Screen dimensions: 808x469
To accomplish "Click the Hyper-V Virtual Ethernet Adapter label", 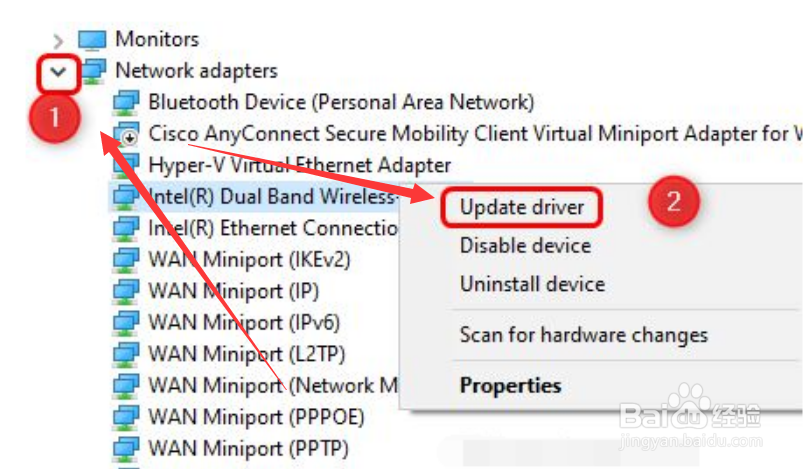I will pos(299,164).
